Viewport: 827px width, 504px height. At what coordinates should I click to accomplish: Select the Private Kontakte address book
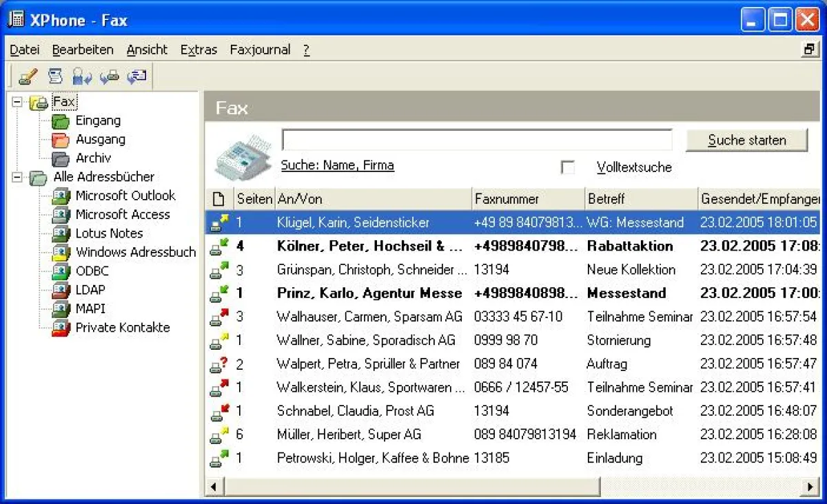pos(122,328)
